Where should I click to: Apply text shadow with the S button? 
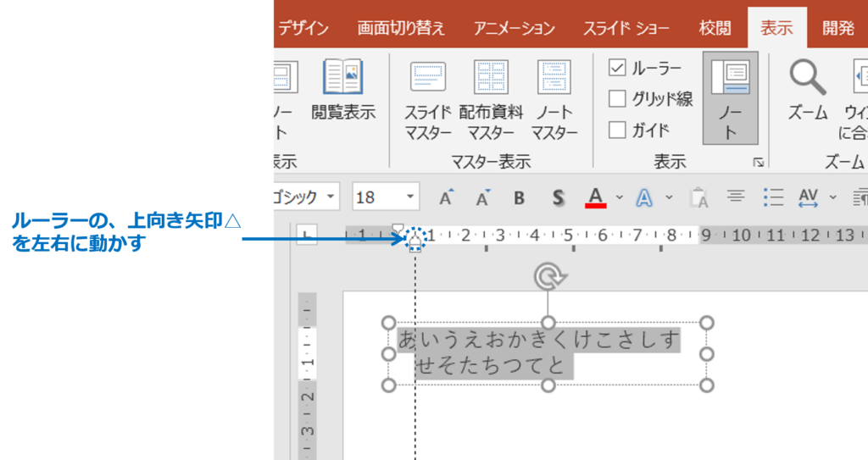(x=557, y=198)
